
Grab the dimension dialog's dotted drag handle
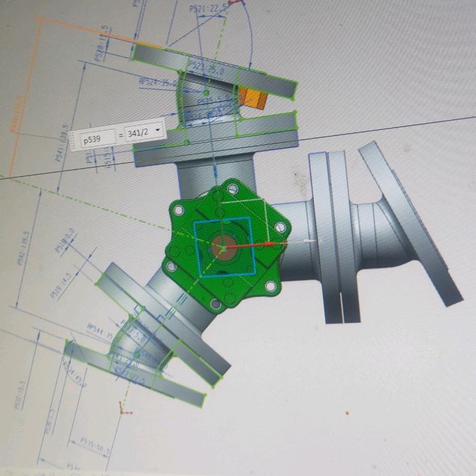pyautogui.click(x=74, y=140)
